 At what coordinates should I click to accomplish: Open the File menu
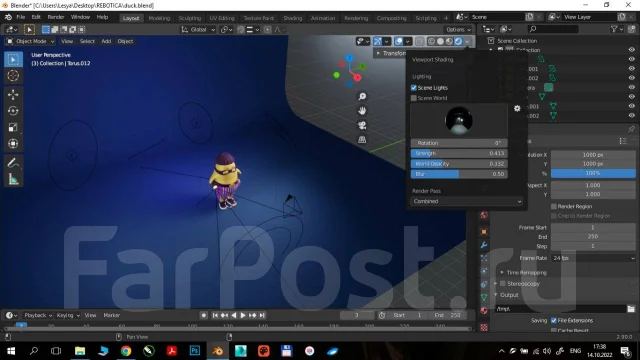pos(20,17)
